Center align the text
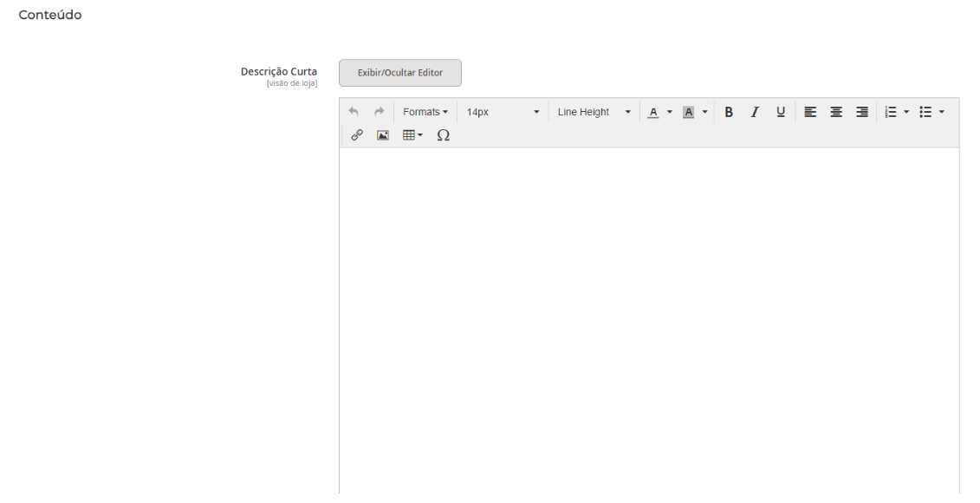The image size is (980, 503). [x=836, y=112]
